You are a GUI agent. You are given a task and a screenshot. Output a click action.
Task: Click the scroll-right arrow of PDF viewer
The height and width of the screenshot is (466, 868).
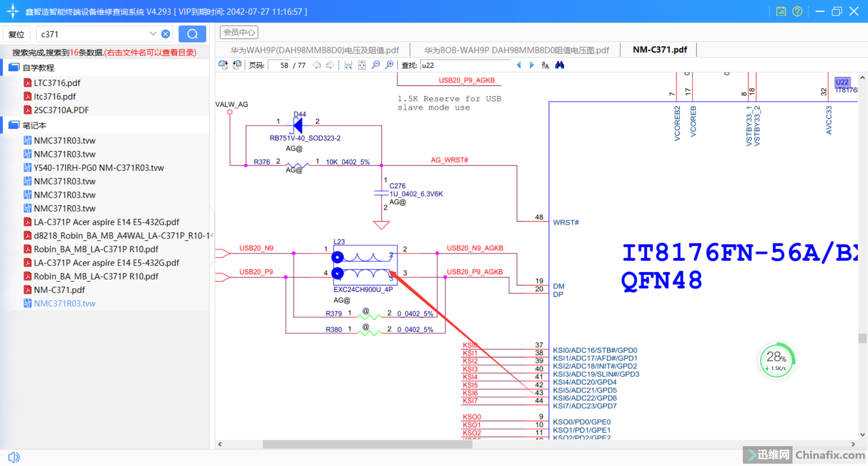pos(853,444)
